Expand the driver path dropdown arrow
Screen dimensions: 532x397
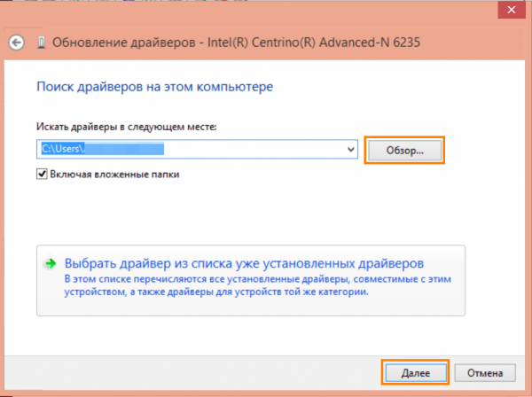coord(351,149)
